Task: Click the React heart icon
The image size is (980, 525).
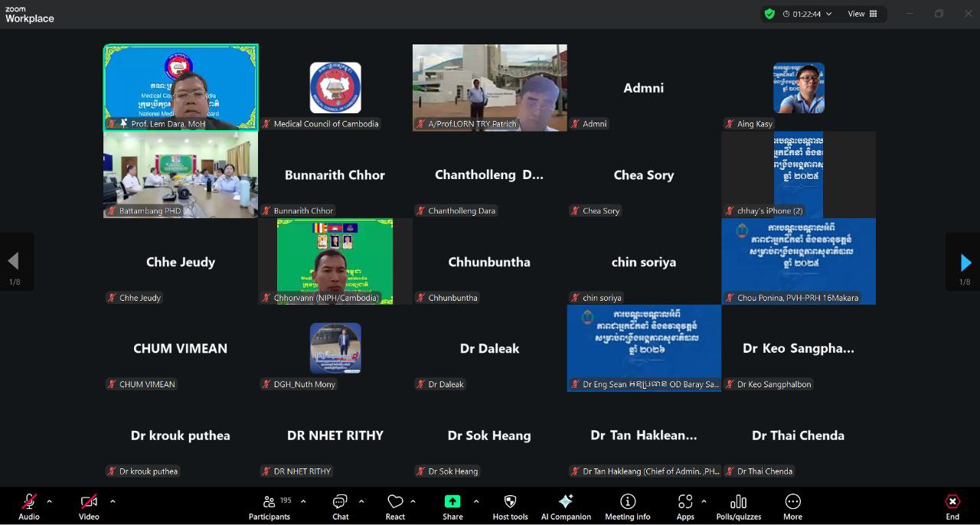Action: point(395,506)
